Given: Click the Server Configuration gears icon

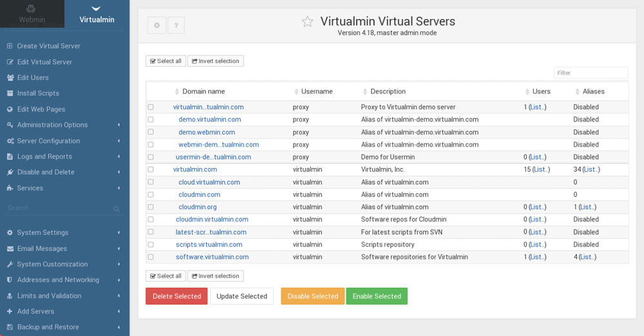Looking at the screenshot, I should coord(10,141).
